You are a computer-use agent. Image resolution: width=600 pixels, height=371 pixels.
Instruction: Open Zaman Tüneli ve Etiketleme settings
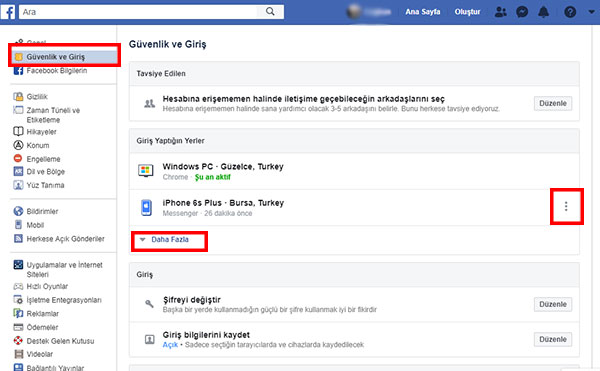point(53,115)
